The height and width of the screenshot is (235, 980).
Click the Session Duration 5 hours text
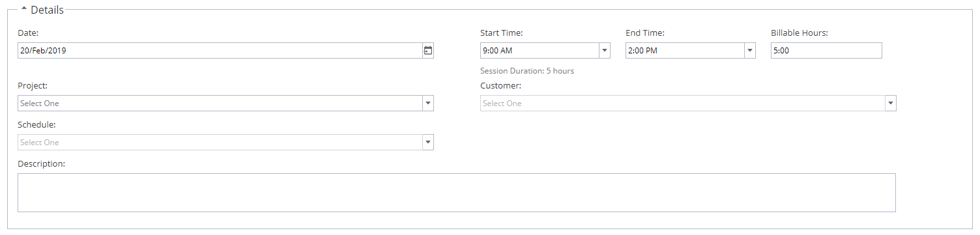[527, 71]
